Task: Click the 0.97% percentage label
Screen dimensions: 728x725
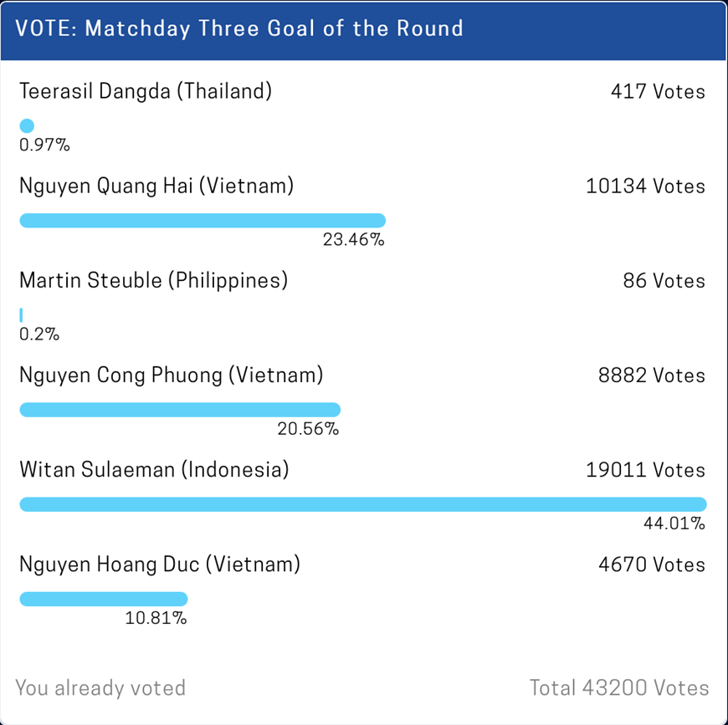Action: pyautogui.click(x=44, y=146)
